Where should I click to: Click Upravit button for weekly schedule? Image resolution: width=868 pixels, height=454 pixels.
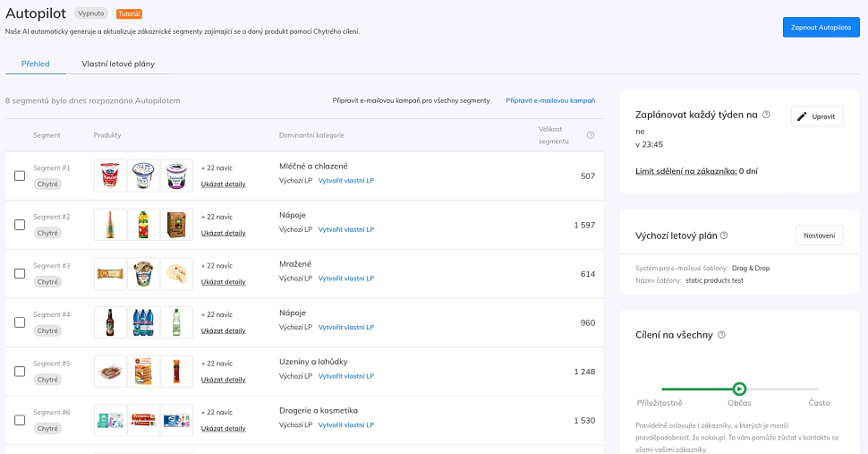[817, 116]
